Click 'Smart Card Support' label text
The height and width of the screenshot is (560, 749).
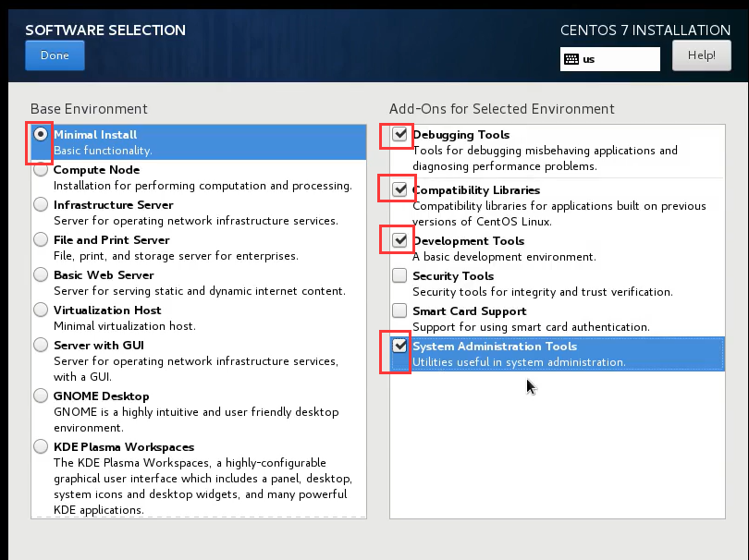pyautogui.click(x=469, y=311)
